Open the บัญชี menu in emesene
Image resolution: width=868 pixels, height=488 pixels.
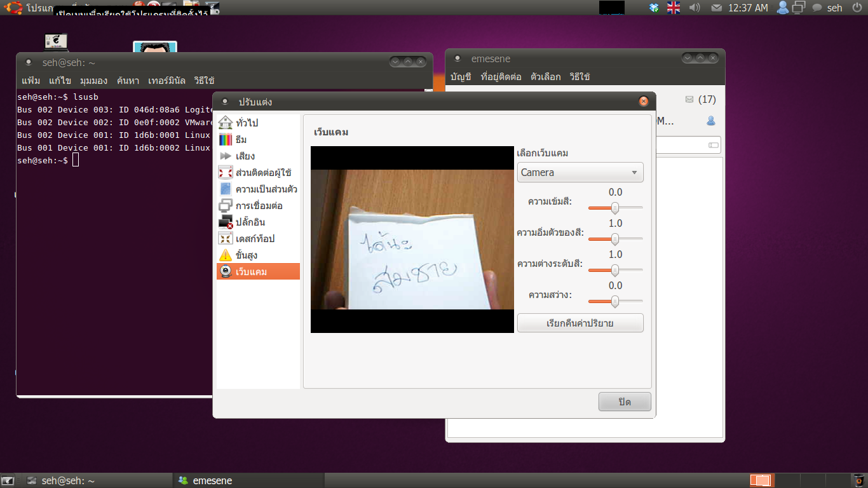click(461, 77)
